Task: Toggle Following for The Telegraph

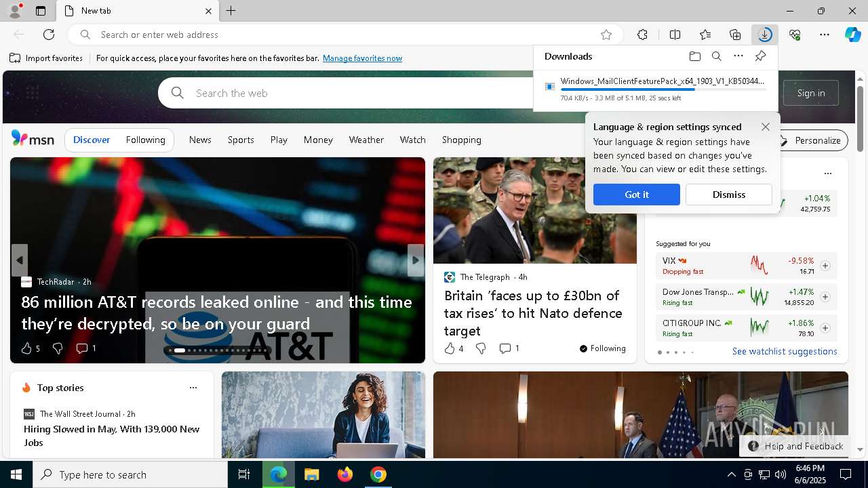Action: (x=602, y=348)
